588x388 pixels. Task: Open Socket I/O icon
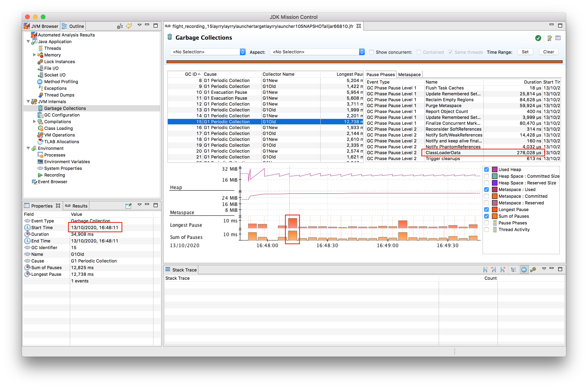point(40,75)
